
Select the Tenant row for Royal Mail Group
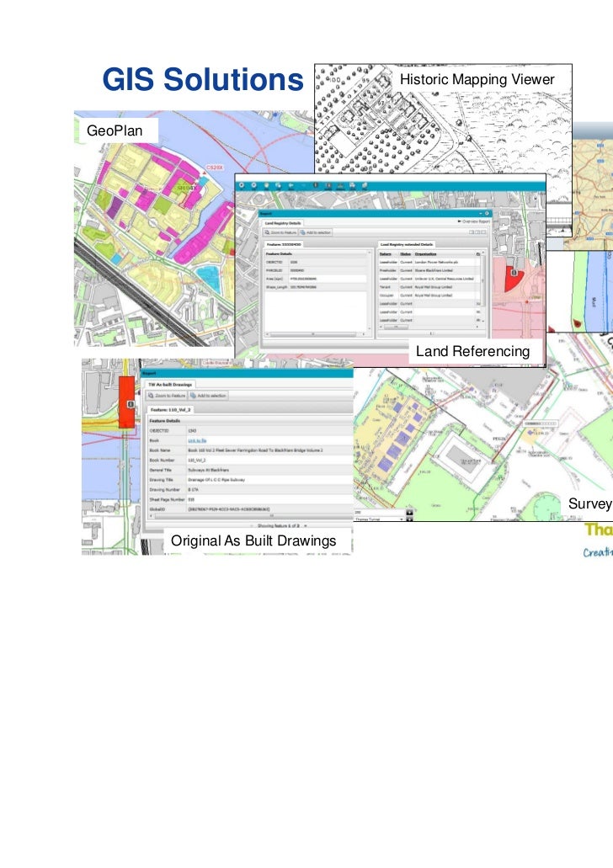(429, 287)
